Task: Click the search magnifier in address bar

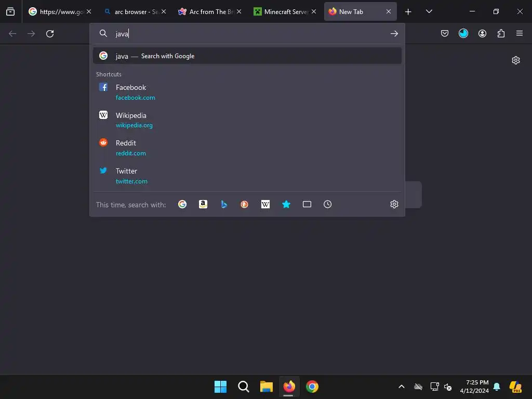Action: (103, 33)
